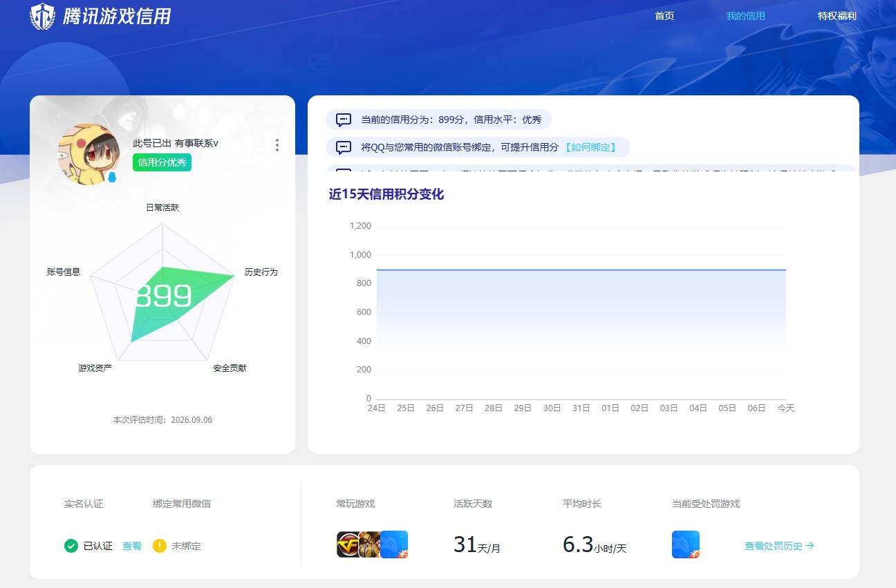Image resolution: width=896 pixels, height=588 pixels.
Task: Click the 信用分优秀 green badge
Action: pyautogui.click(x=162, y=162)
